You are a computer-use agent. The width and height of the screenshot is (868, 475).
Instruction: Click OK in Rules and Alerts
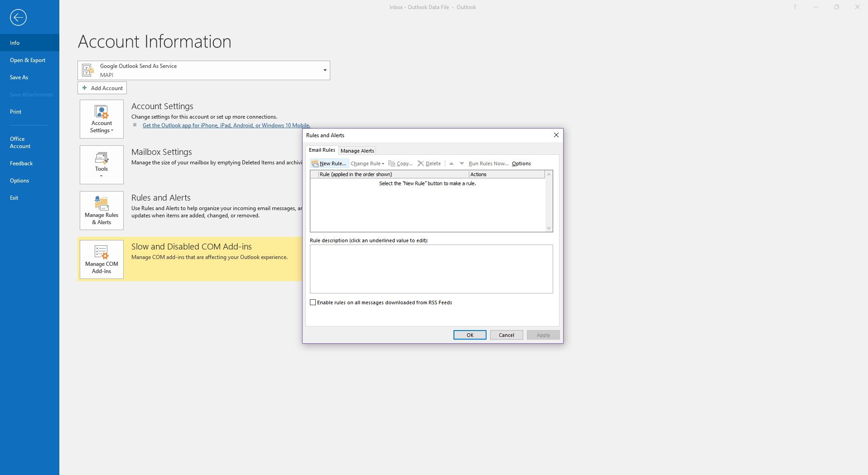click(x=470, y=335)
